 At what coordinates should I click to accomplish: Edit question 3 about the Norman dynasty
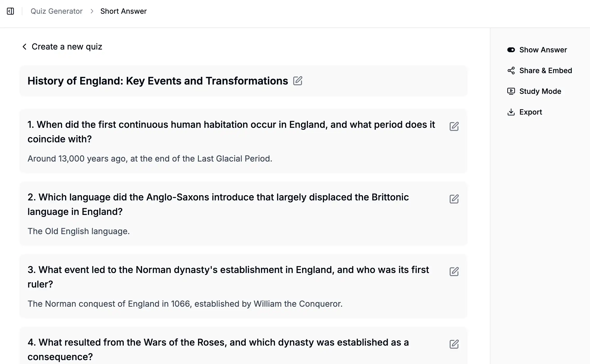coord(454,271)
